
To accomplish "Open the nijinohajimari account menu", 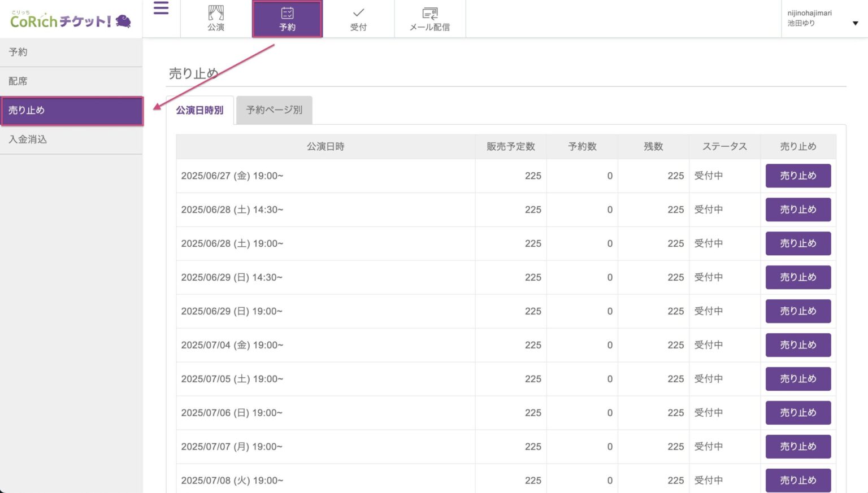I will point(809,18).
